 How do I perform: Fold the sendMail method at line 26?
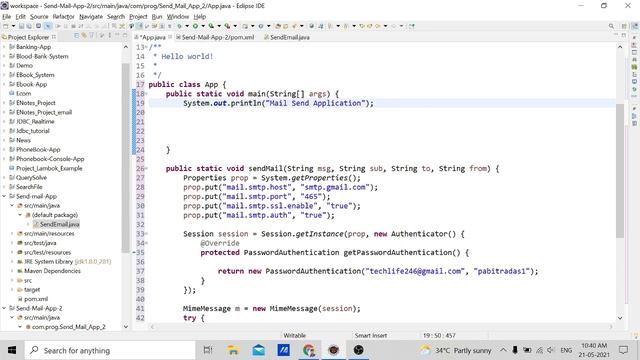click(147, 169)
